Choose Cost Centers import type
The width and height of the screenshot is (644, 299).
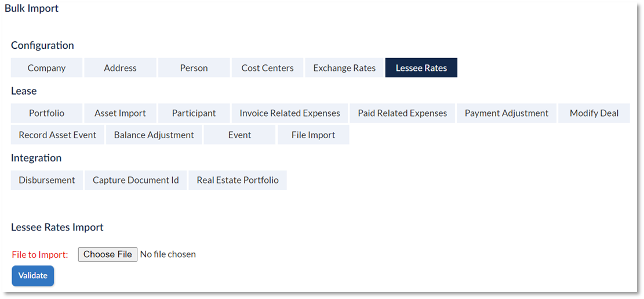(x=267, y=68)
